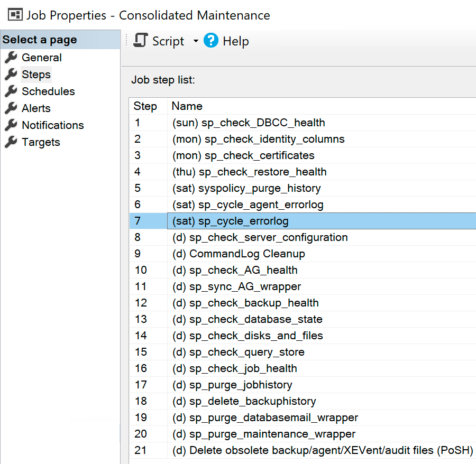
Task: Click the wrench icon beside Notifications
Action: [x=11, y=125]
